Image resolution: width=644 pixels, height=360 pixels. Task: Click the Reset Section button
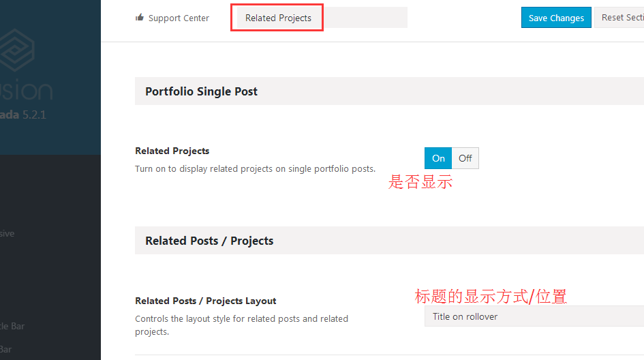tap(619, 18)
